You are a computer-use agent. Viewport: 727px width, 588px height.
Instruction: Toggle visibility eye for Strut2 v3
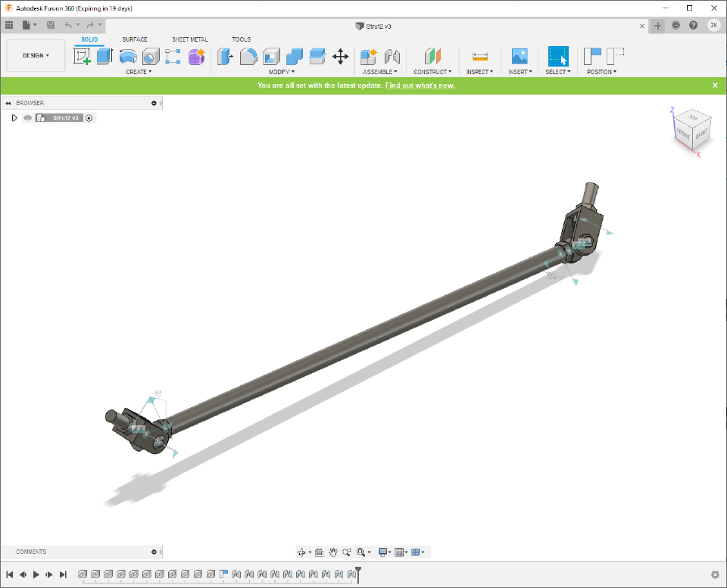click(28, 118)
